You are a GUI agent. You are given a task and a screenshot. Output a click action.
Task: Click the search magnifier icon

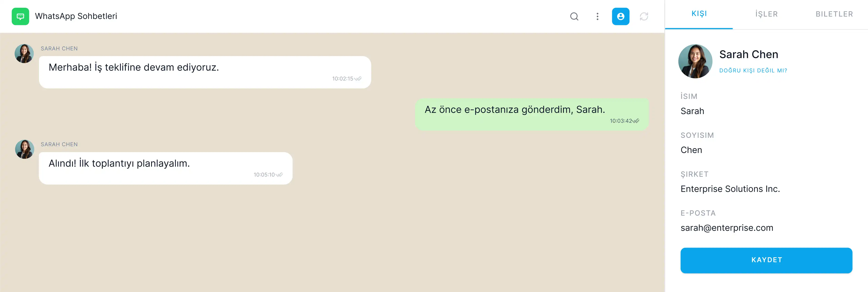[574, 17]
